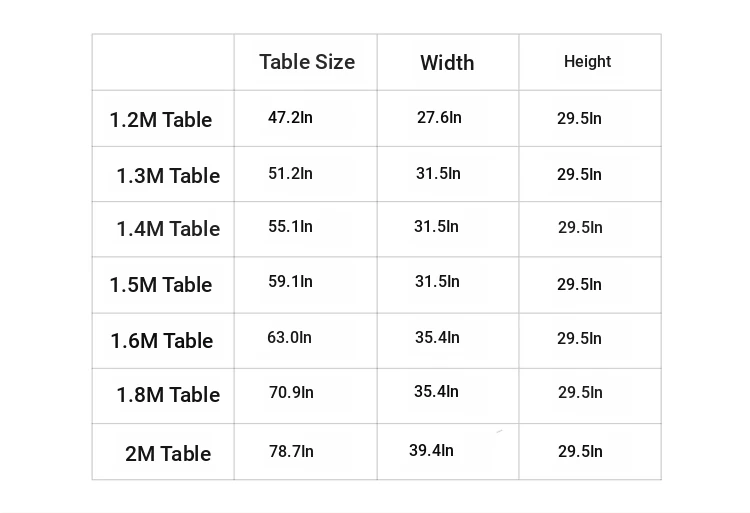Viewport: 750px width, 513px height.
Task: Select the 59.1In table size value
Action: 290,282
